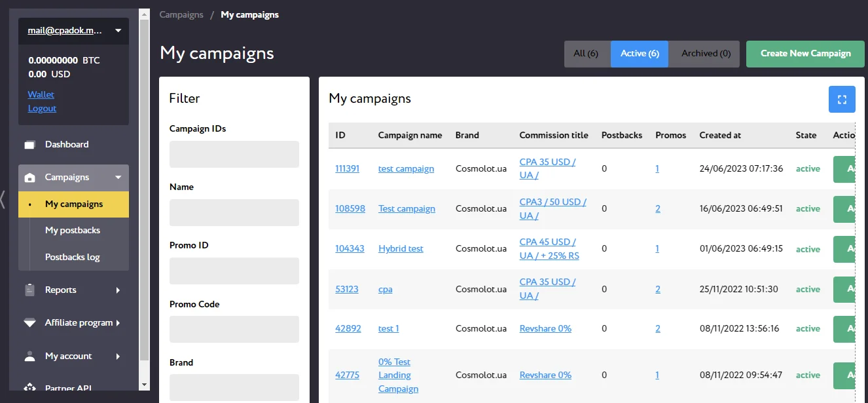
Task: Switch to the Active (6) tab
Action: point(640,54)
